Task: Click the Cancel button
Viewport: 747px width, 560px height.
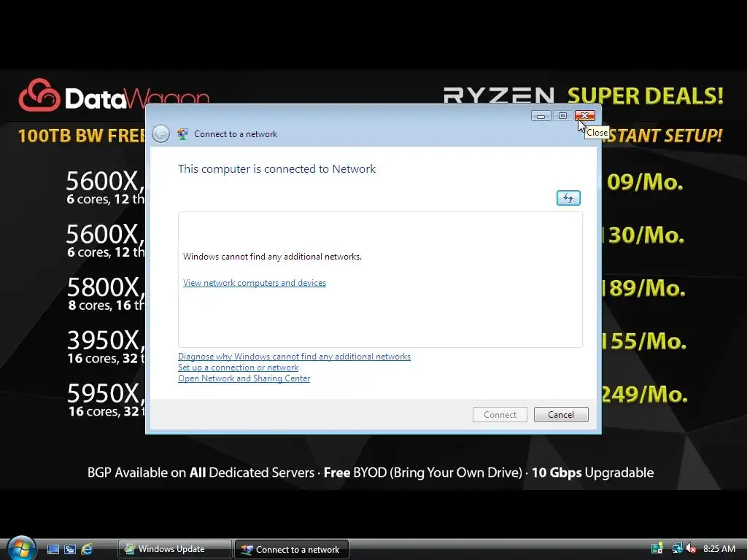Action: [561, 414]
